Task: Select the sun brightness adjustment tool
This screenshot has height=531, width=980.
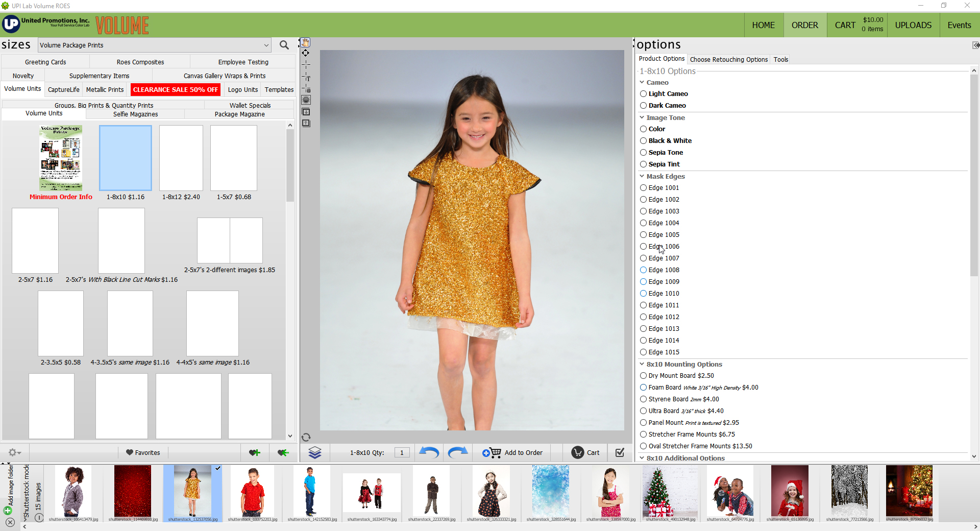Action: 306,100
